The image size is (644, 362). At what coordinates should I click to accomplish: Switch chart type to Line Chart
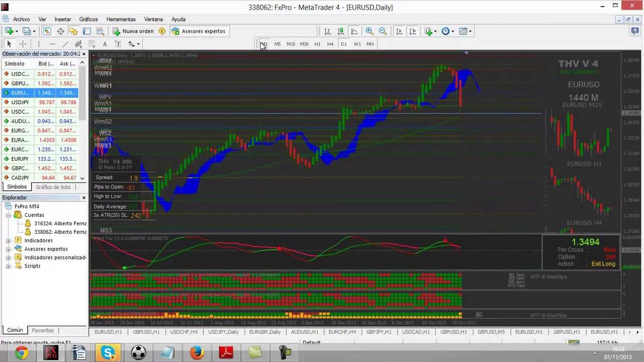(354, 31)
